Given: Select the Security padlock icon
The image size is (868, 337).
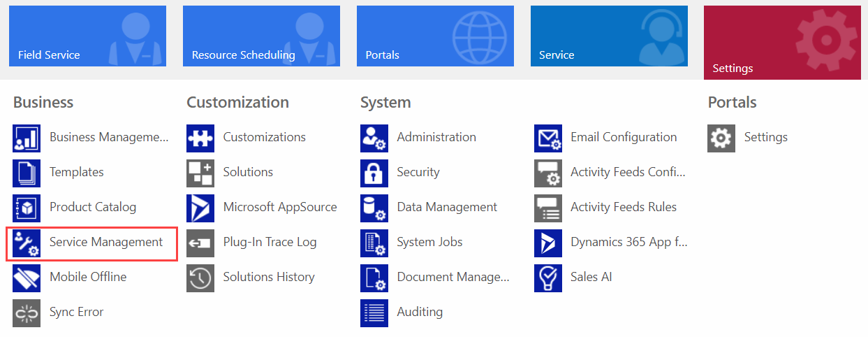Looking at the screenshot, I should 374,173.
